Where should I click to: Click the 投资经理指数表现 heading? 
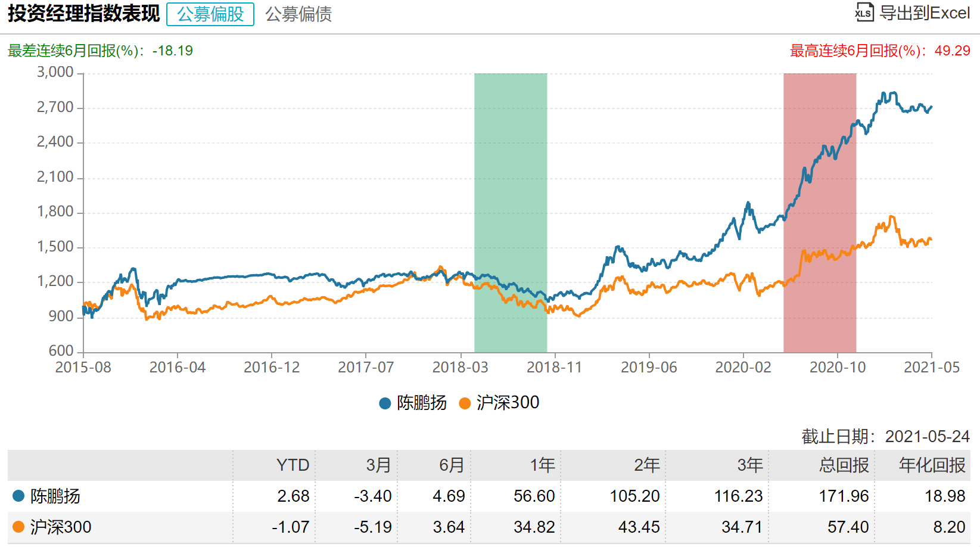tap(83, 14)
